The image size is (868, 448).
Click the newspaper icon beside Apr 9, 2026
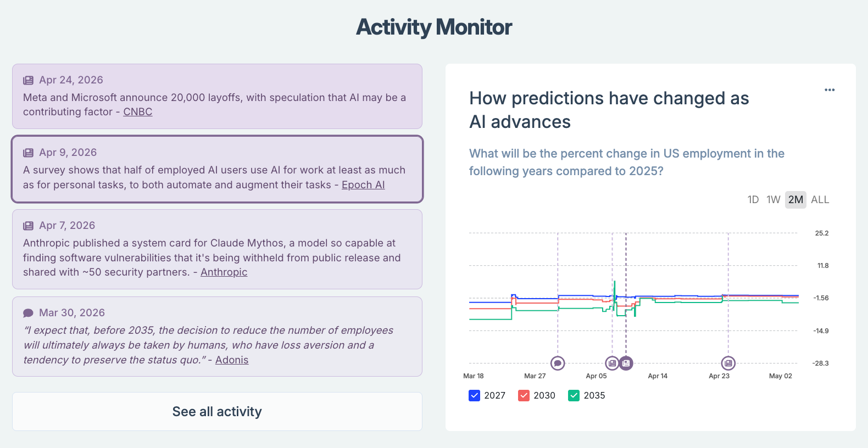click(x=28, y=153)
